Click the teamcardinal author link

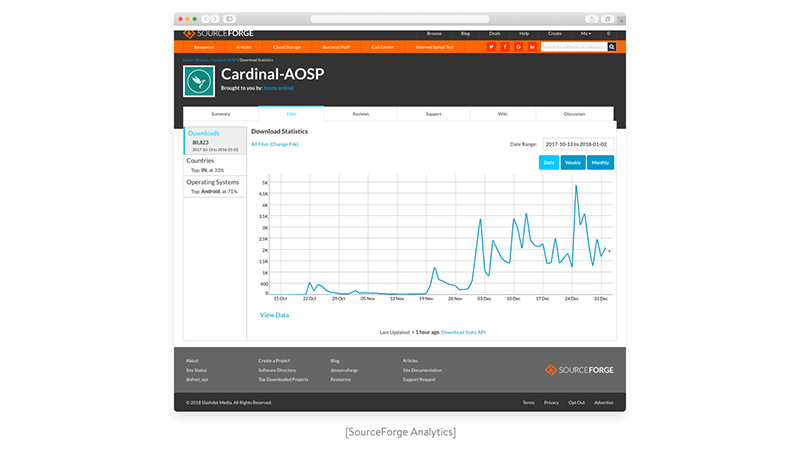click(279, 88)
